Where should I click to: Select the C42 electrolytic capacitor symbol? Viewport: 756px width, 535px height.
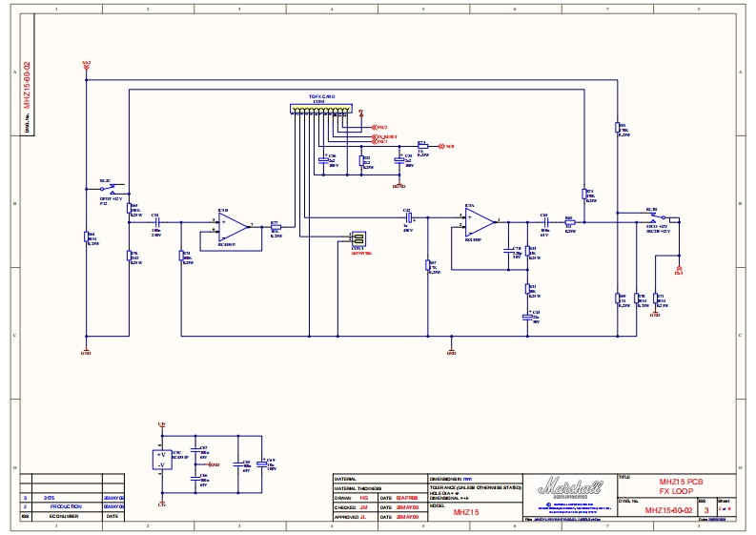(408, 218)
